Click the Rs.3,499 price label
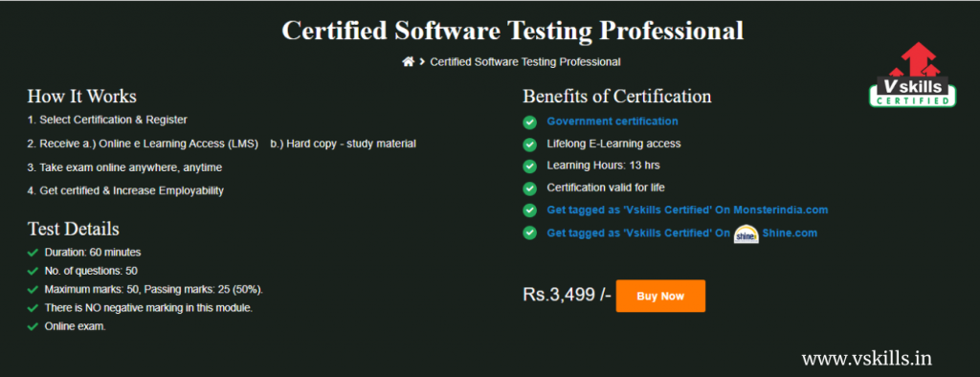 point(567,295)
